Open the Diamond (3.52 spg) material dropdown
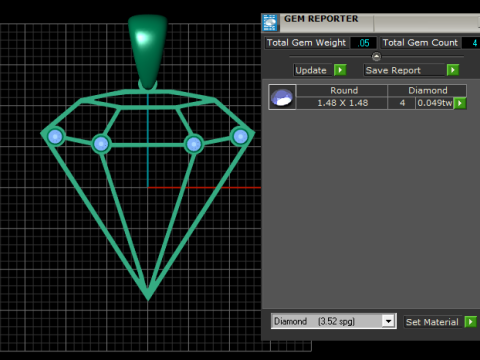Viewport: 480px width, 360px height. (x=388, y=321)
